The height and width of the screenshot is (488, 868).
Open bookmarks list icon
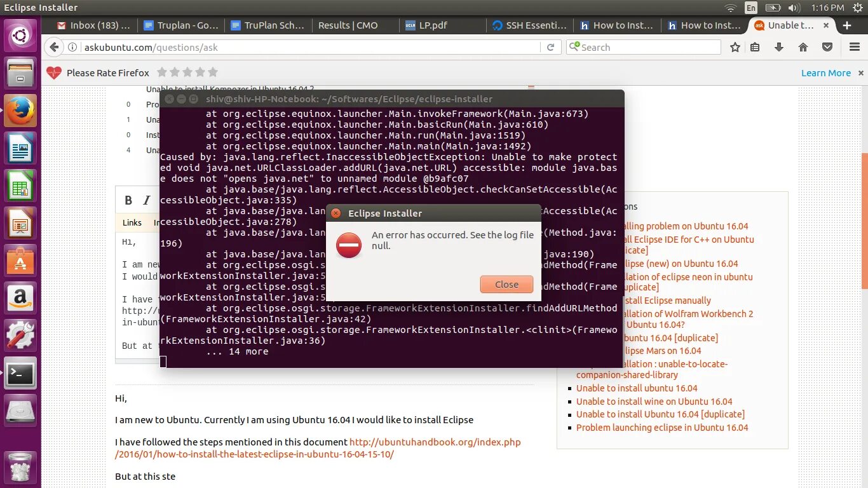point(755,47)
